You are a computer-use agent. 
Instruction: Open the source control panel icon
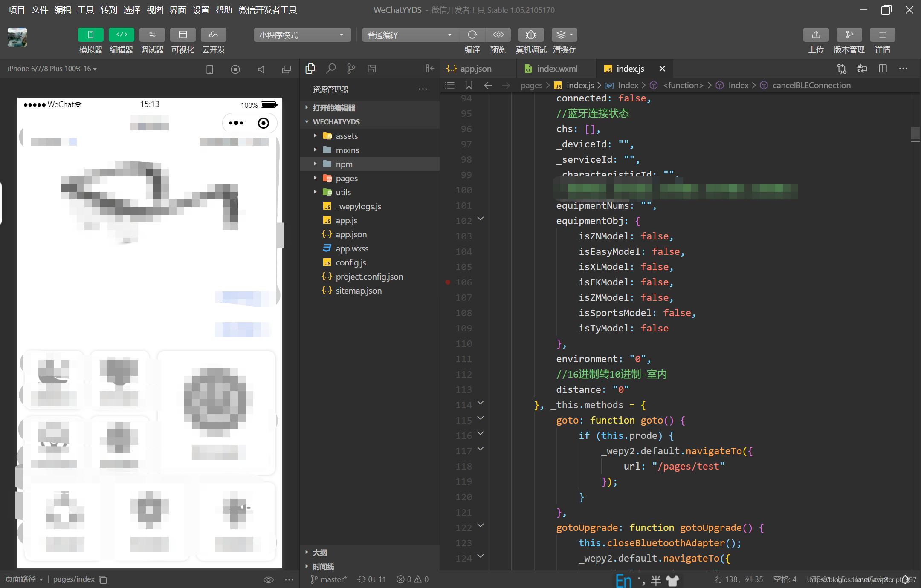(351, 69)
